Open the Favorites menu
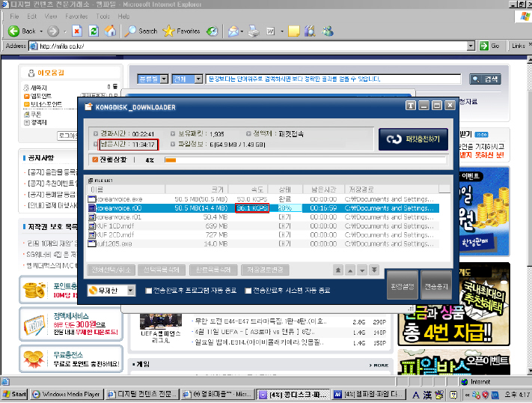The image size is (532, 403). click(x=76, y=16)
